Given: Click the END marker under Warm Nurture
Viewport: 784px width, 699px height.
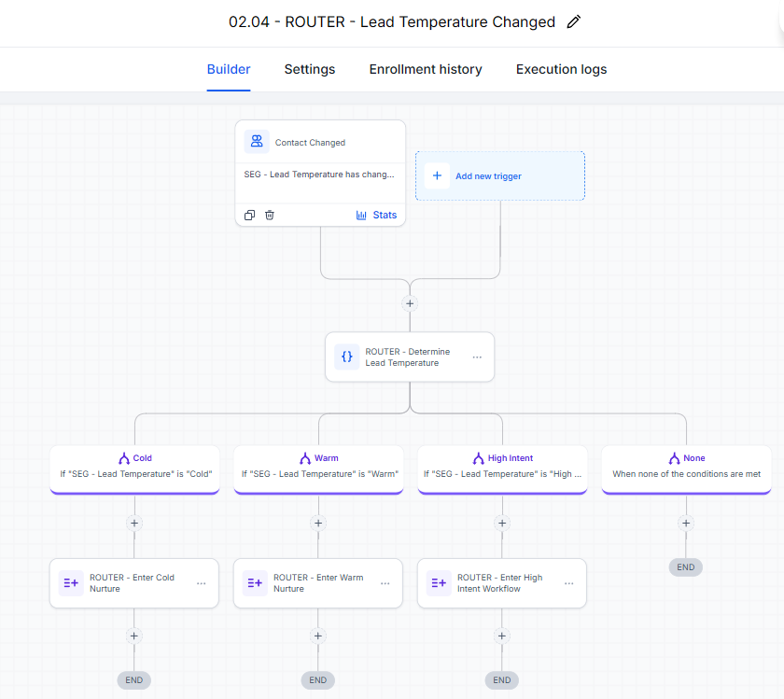Looking at the screenshot, I should point(318,680).
